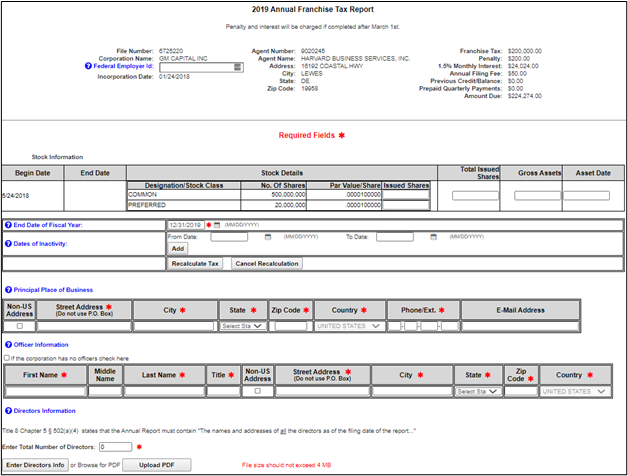Viewport: 628px width, 476px height.
Task: Open calendar icon next to From Date field
Action: (x=268, y=237)
